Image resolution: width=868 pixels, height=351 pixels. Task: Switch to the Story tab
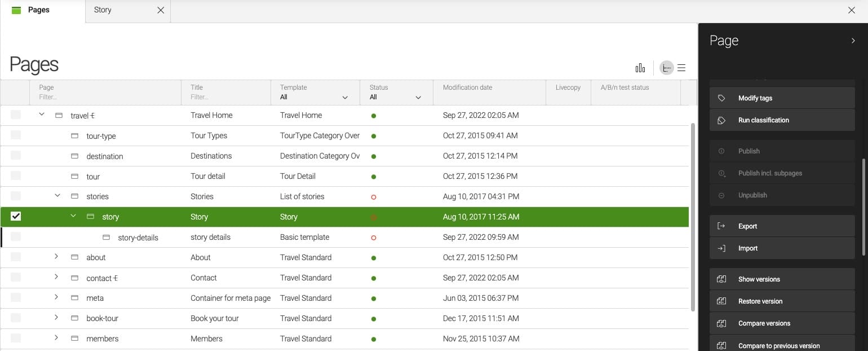pyautogui.click(x=102, y=10)
